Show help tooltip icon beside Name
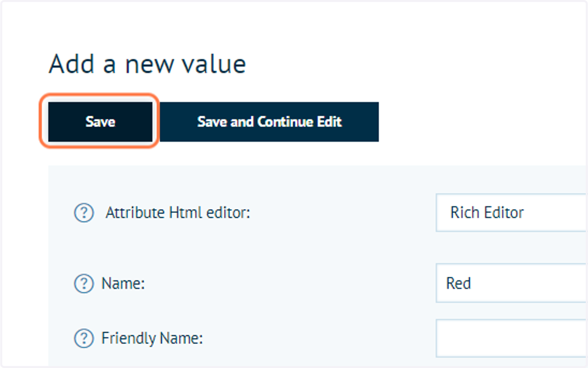 point(84,284)
